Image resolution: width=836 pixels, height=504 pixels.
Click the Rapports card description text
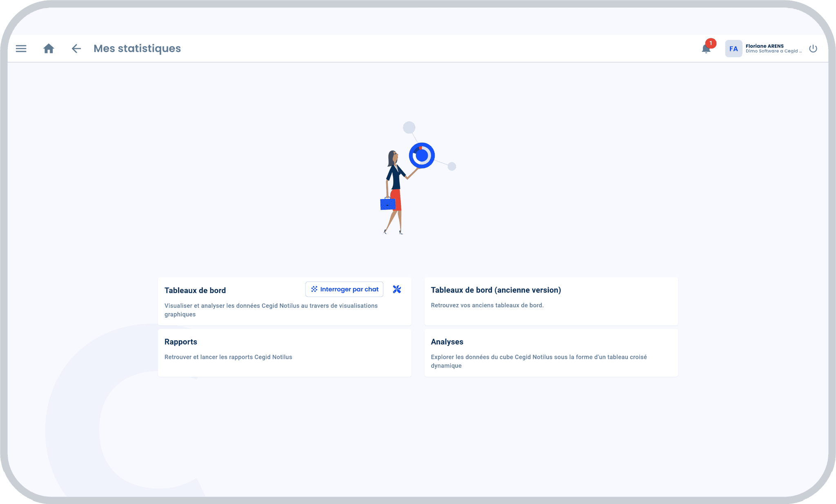click(x=228, y=357)
